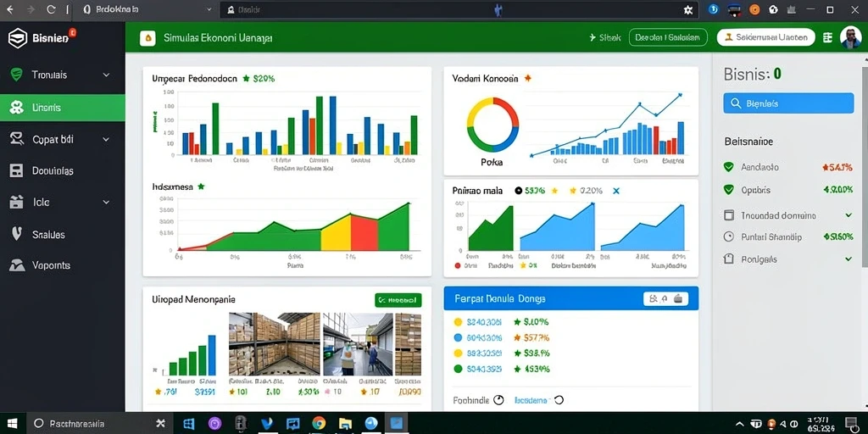This screenshot has width=868, height=434.
Task: Open the Cypat bdi sidebar menu item
Action: [x=63, y=140]
